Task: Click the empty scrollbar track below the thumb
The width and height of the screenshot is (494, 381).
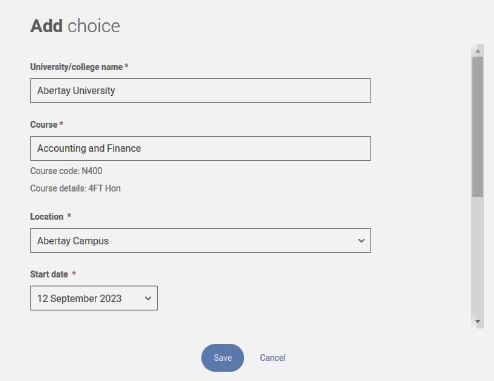Action: (x=478, y=256)
